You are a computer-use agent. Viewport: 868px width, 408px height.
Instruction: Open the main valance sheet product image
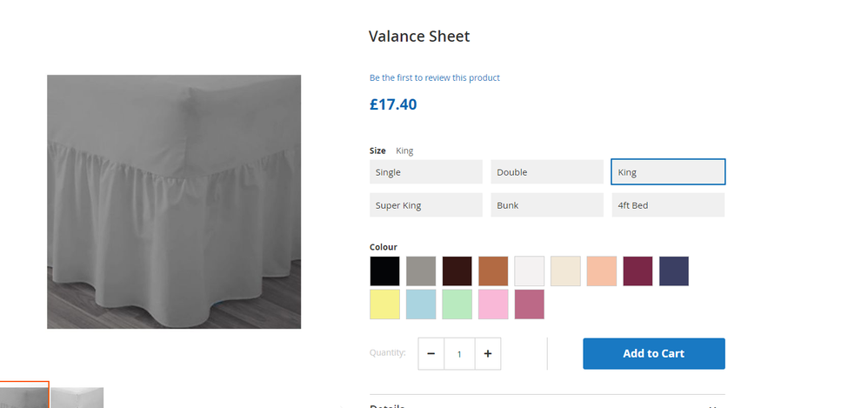tap(174, 202)
